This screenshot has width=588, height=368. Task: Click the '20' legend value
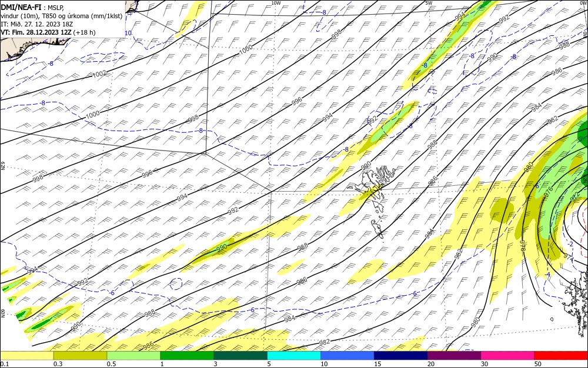431,364
